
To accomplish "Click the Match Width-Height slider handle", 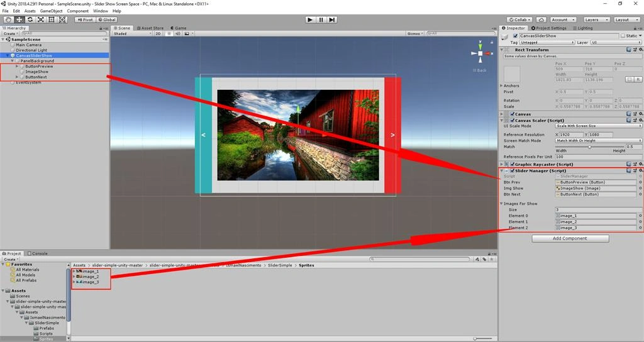I will click(590, 146).
